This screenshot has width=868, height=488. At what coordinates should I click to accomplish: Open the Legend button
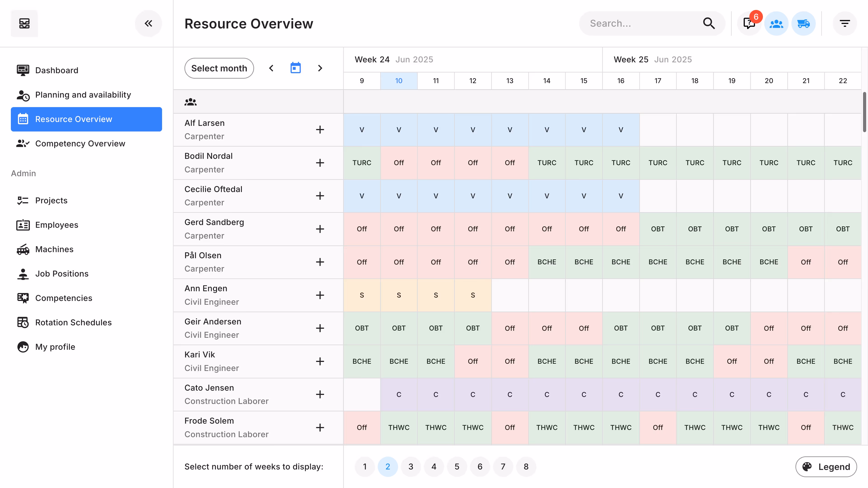click(x=826, y=467)
